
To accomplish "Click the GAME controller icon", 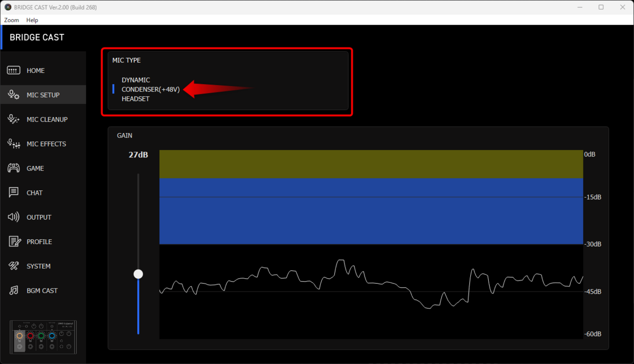I will [x=14, y=168].
